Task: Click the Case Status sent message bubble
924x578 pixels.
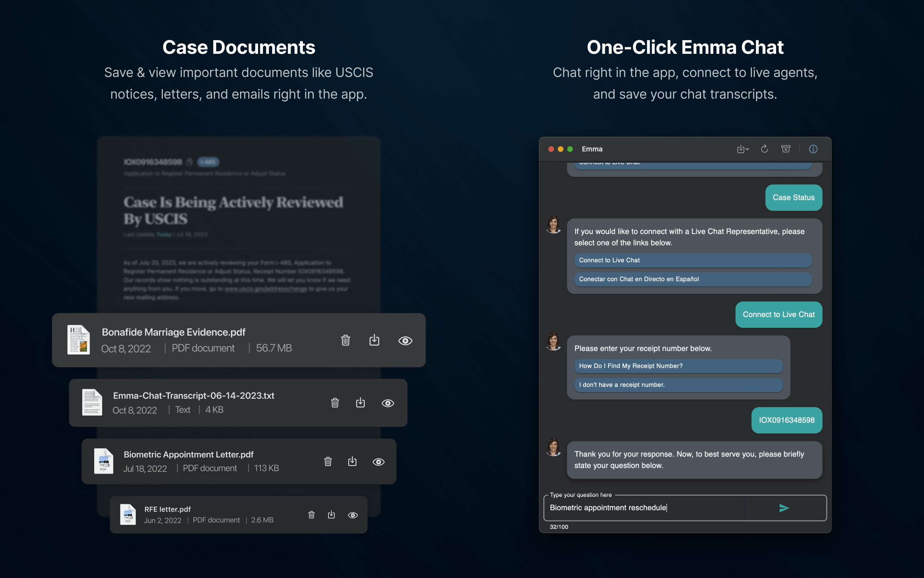Action: pos(793,198)
